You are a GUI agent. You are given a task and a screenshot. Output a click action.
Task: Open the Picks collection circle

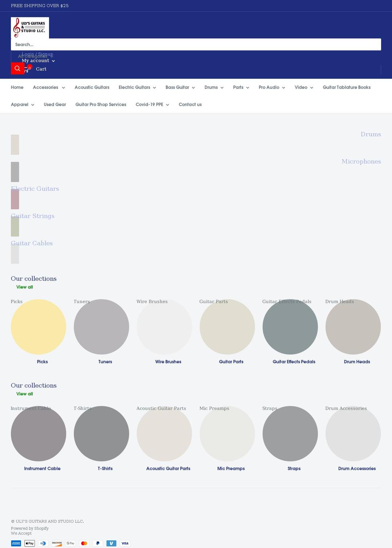(x=39, y=327)
